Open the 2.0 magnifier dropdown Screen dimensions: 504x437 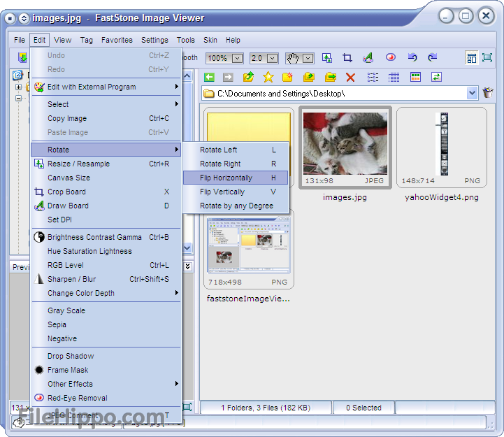click(x=272, y=59)
